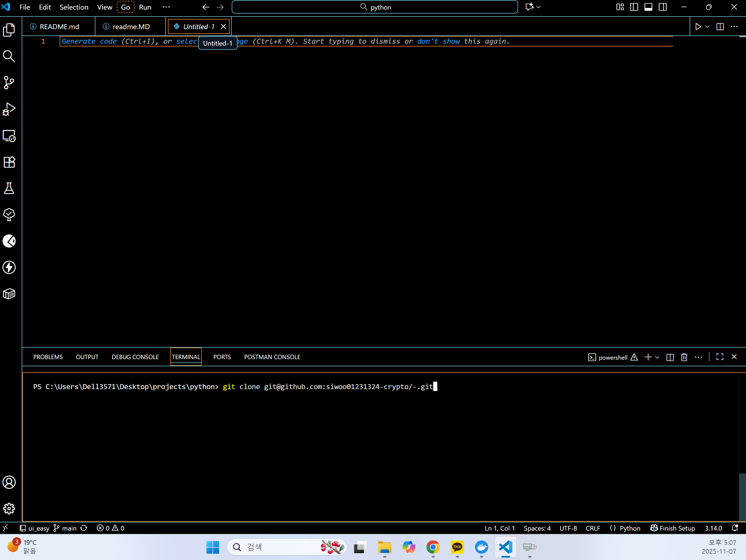
Task: Click the 'Generate code' link
Action: coord(89,41)
